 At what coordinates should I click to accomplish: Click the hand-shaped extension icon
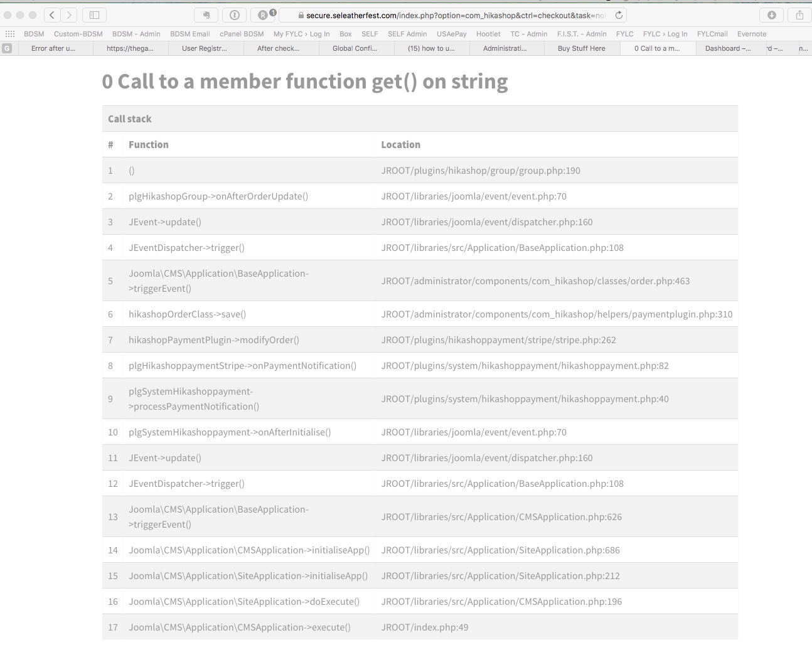pyautogui.click(x=206, y=15)
